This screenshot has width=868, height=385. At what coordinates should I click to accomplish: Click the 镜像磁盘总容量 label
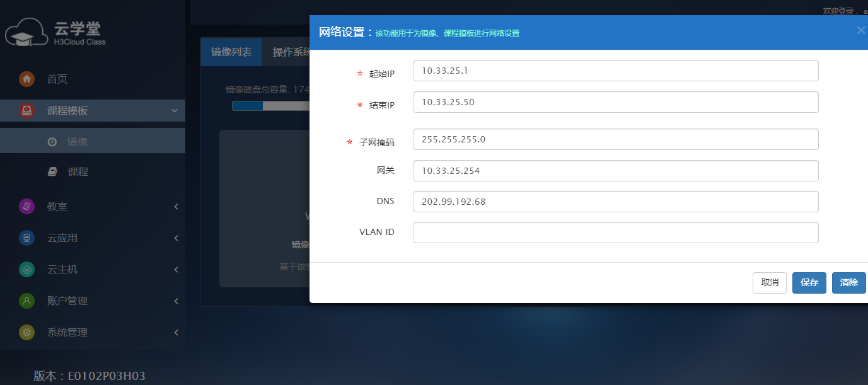258,89
